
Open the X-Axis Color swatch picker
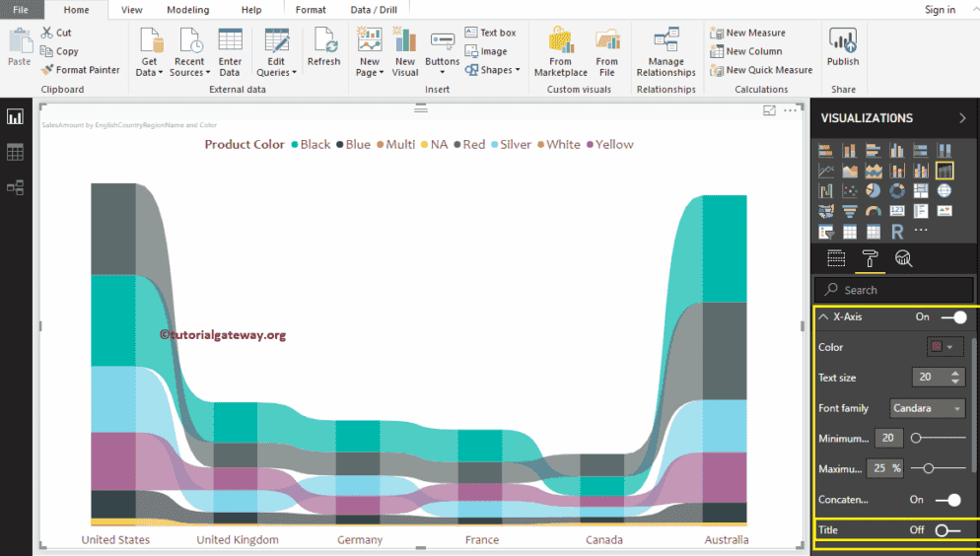click(x=945, y=347)
